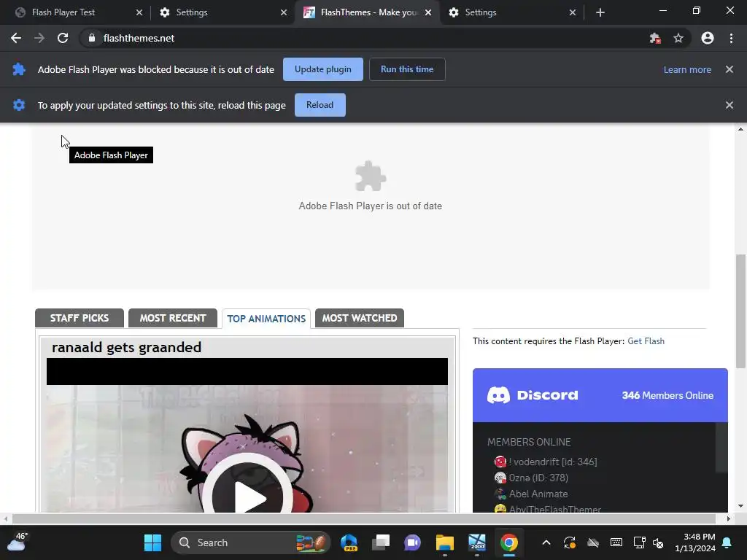Dismiss the Flash Player blocked infobar

coord(729,69)
